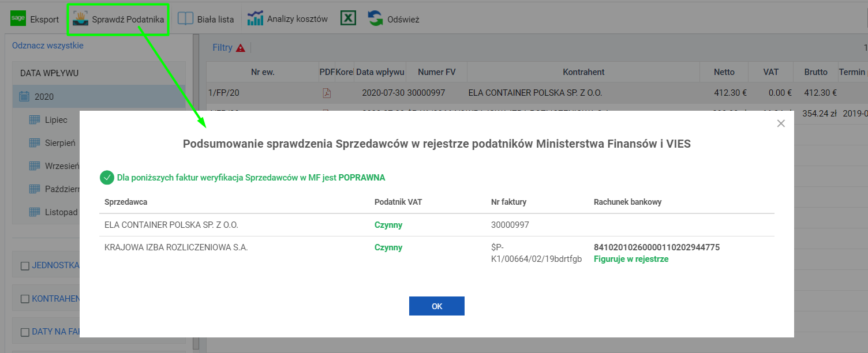Sort by the VAT column header
Viewport: 868px width, 353px height.
point(771,72)
